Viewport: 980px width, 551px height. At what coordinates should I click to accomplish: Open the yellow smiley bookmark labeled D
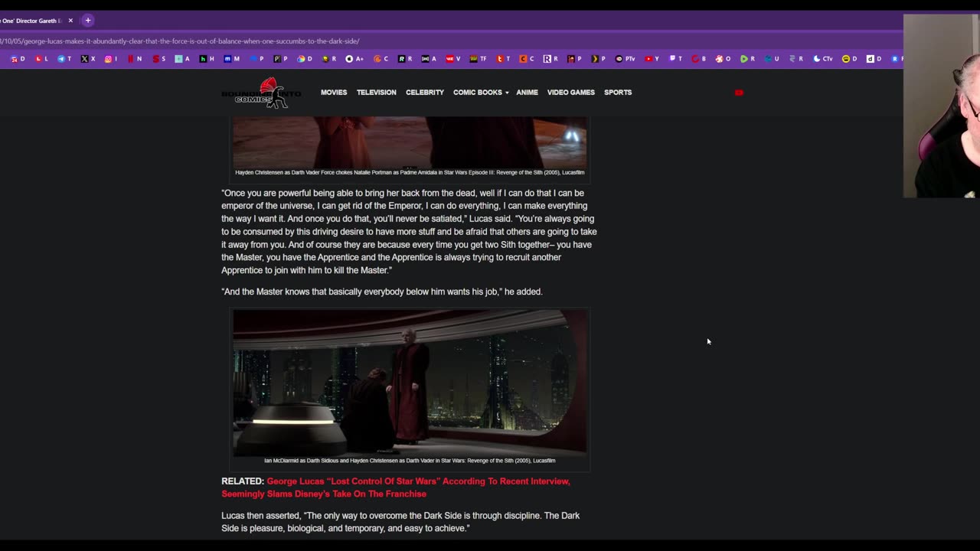(x=850, y=59)
